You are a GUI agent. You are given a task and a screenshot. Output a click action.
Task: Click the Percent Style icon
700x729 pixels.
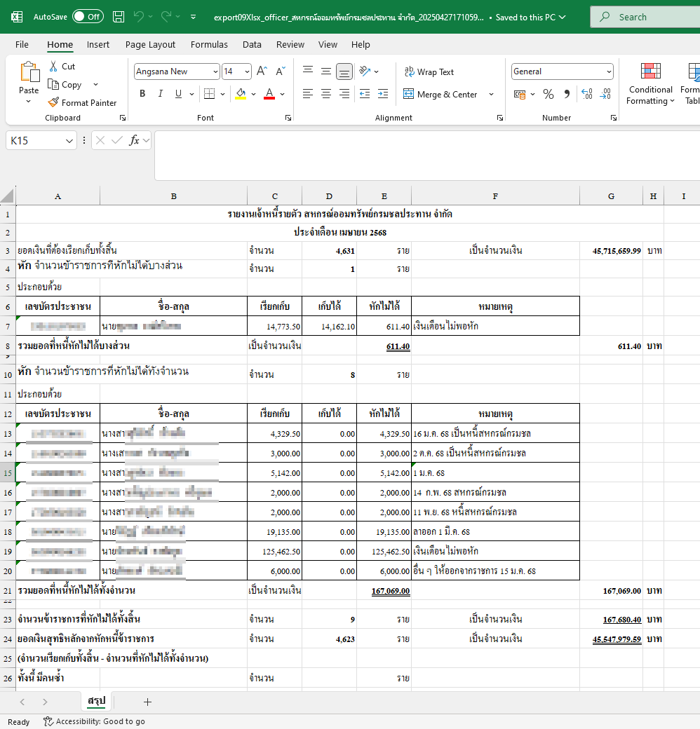point(548,95)
